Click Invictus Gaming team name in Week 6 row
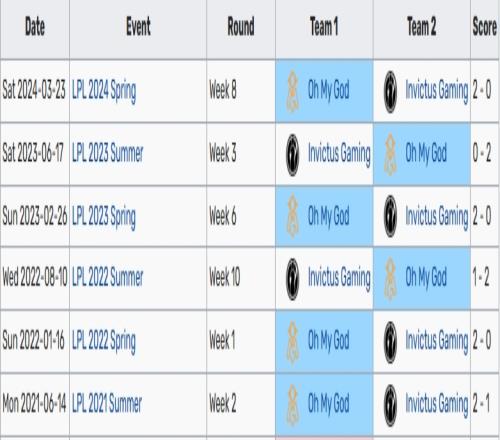Viewport: 500px width, 440px height. [437, 216]
